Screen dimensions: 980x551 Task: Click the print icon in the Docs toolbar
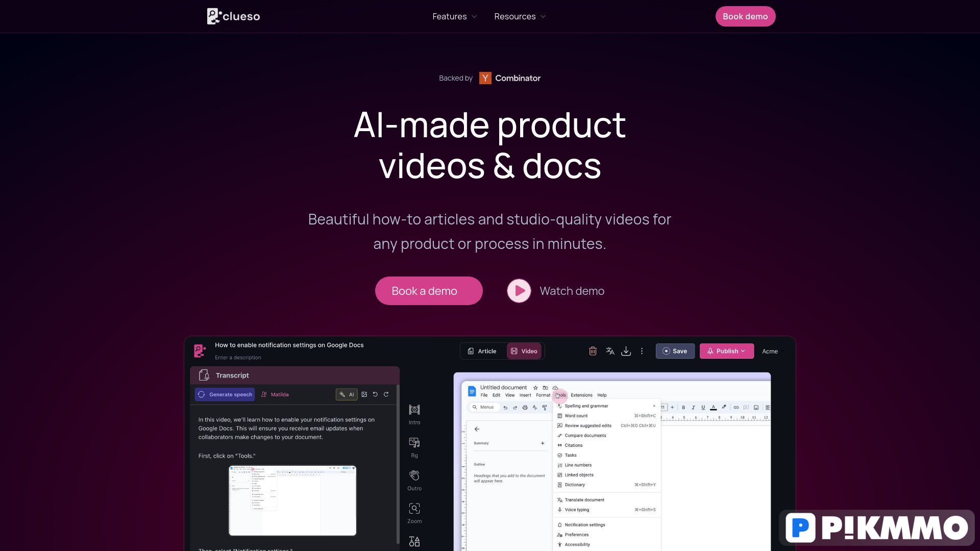point(525,408)
